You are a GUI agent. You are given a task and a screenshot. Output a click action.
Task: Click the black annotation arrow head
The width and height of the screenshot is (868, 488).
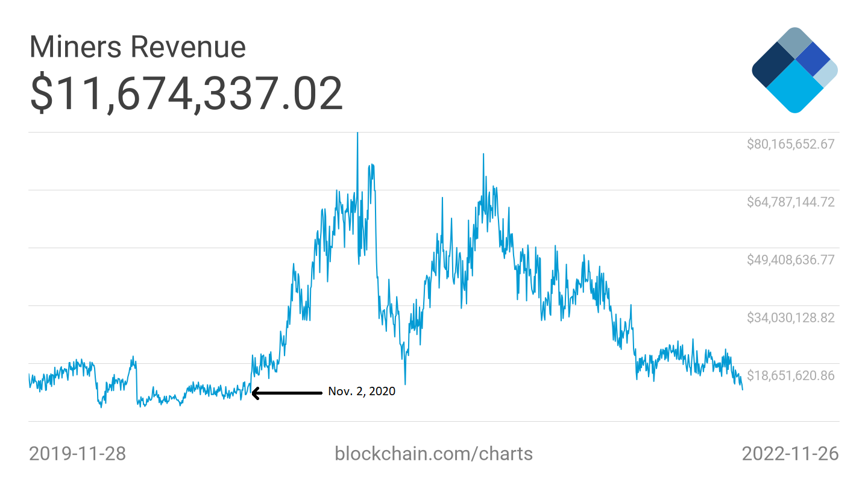[256, 393]
